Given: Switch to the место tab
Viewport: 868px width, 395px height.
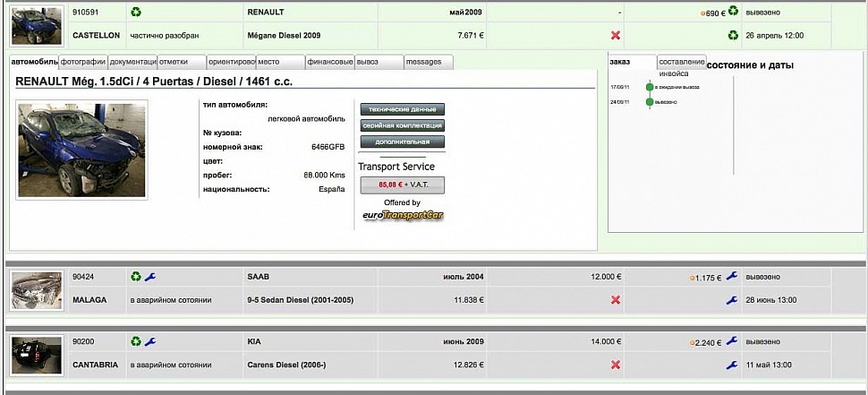Looking at the screenshot, I should tap(281, 62).
